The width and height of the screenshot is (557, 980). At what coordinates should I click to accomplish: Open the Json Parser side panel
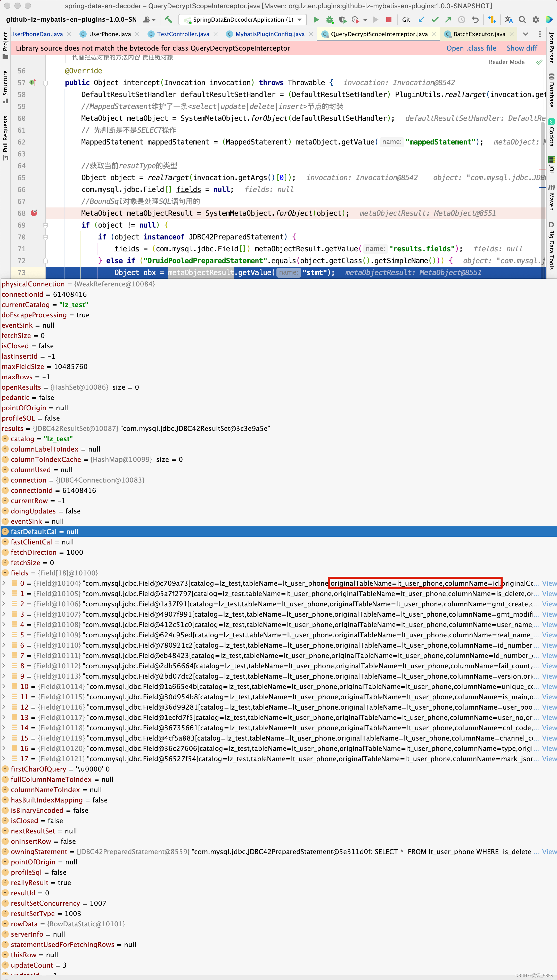551,47
